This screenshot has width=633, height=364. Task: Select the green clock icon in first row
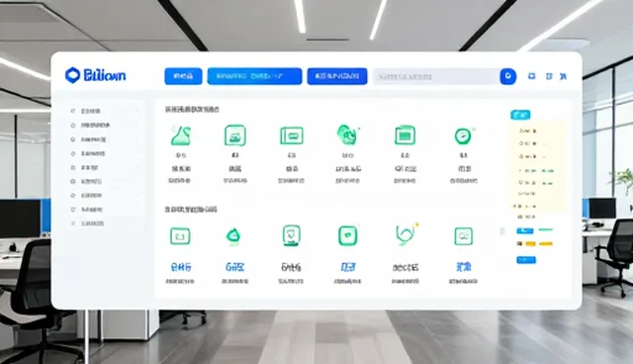[x=463, y=136]
